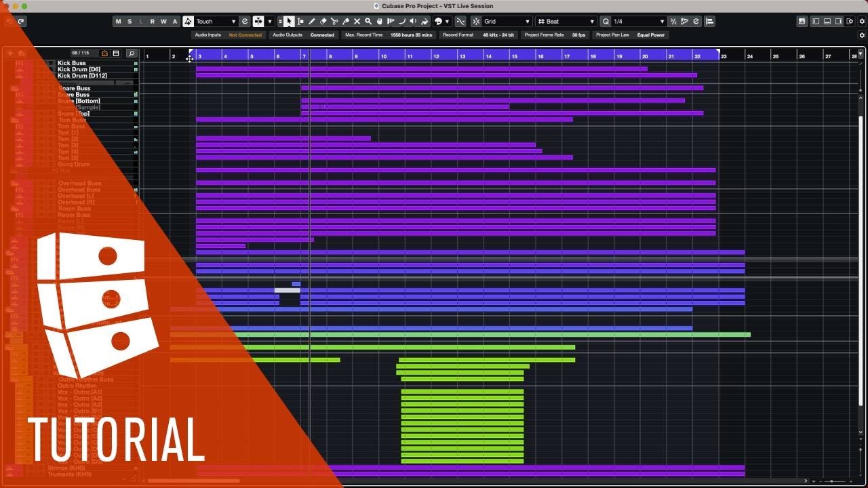
Task: Select the hand Comp tool
Action: point(380,22)
